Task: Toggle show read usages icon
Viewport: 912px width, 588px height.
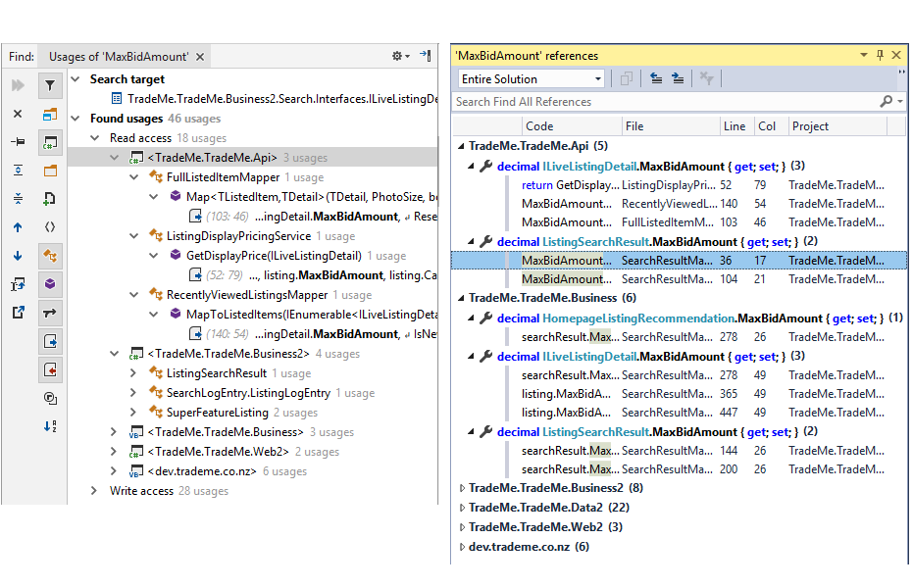Action: coord(50,341)
